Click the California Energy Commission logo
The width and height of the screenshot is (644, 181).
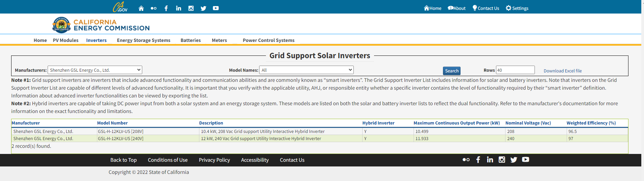[101, 25]
